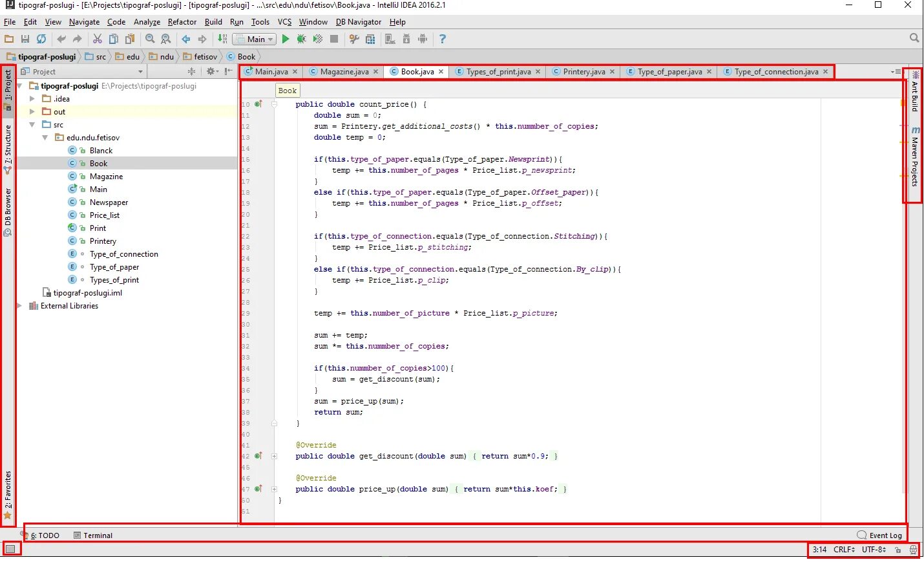Click the Cut scissors icon

(98, 39)
